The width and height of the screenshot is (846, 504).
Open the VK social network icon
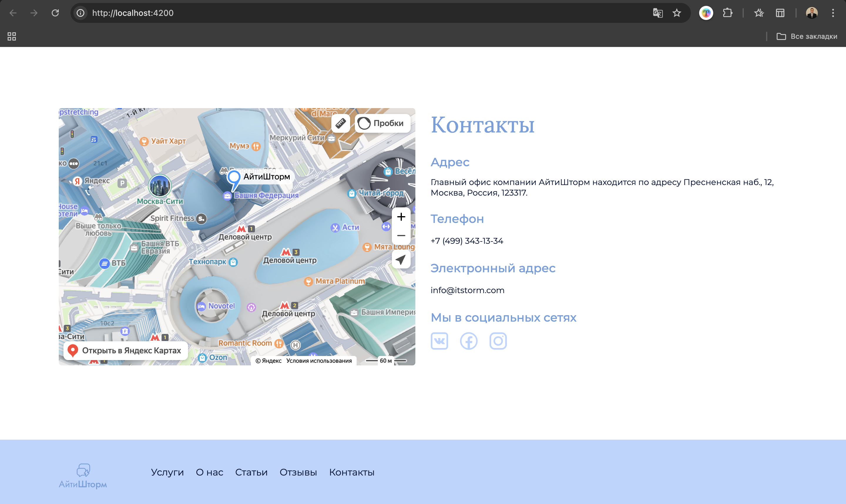point(439,341)
